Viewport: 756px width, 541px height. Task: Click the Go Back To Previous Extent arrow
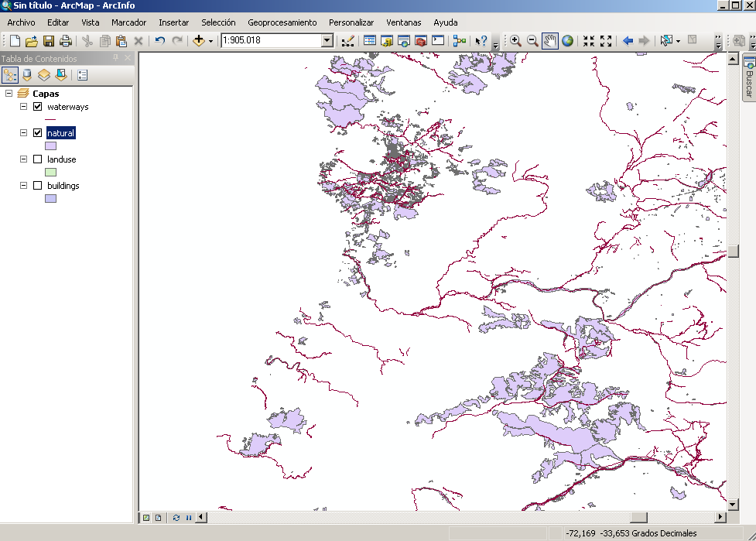pyautogui.click(x=628, y=41)
